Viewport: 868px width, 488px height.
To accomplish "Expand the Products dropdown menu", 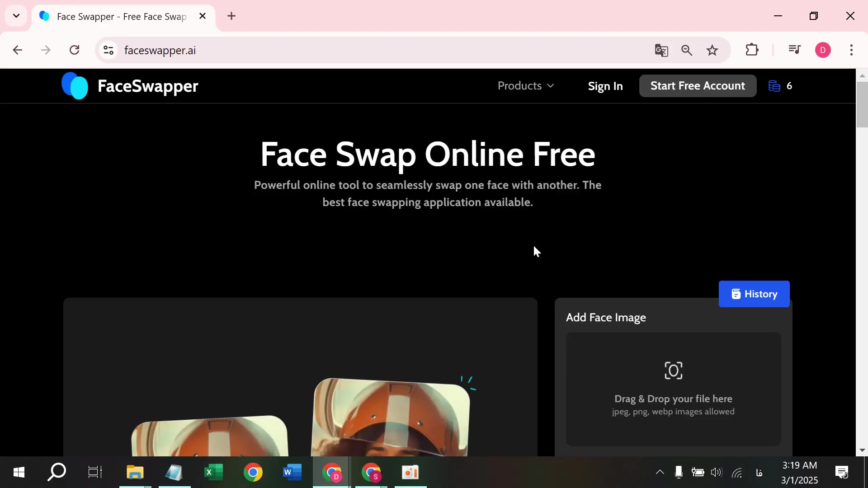I will 526,86.
